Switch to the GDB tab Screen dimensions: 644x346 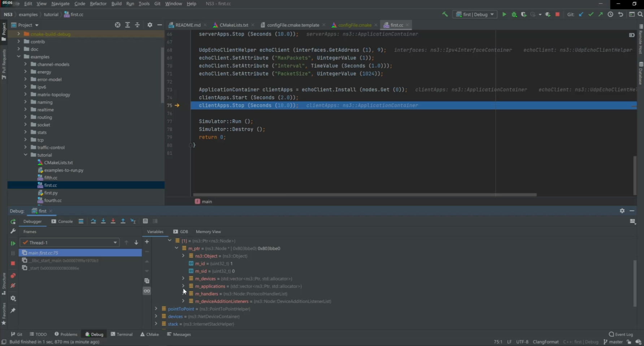click(x=180, y=232)
